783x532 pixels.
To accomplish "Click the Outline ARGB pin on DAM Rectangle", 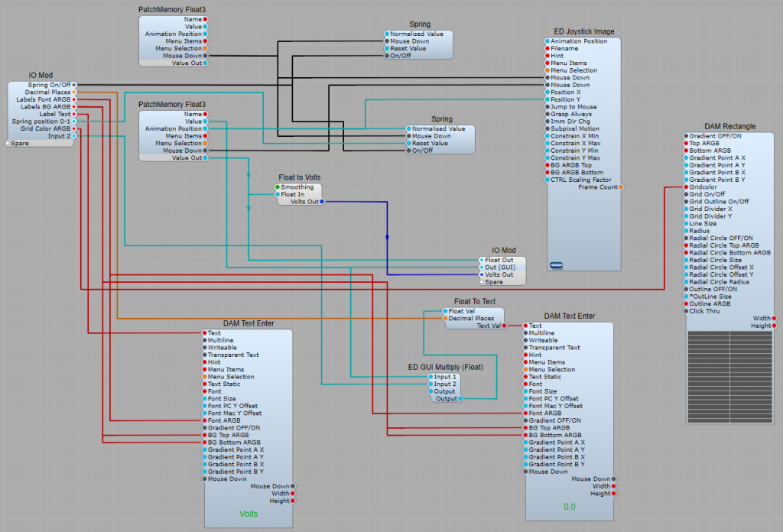I will coord(686,303).
